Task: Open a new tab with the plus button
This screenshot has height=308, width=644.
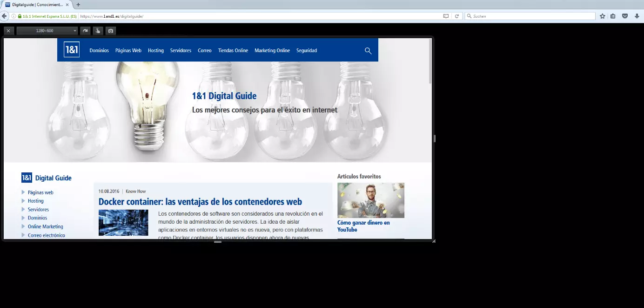Action: coord(78,5)
